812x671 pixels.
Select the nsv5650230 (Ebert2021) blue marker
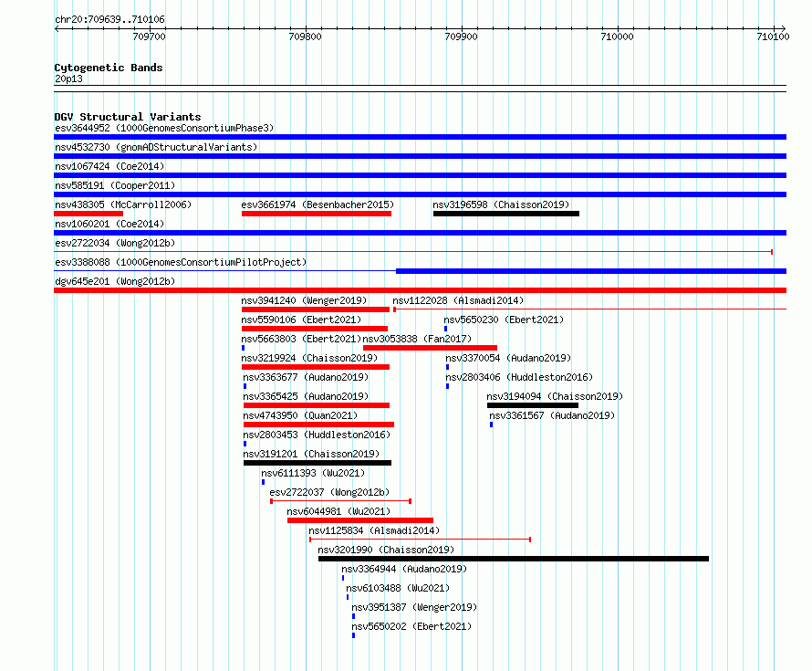pos(445,329)
